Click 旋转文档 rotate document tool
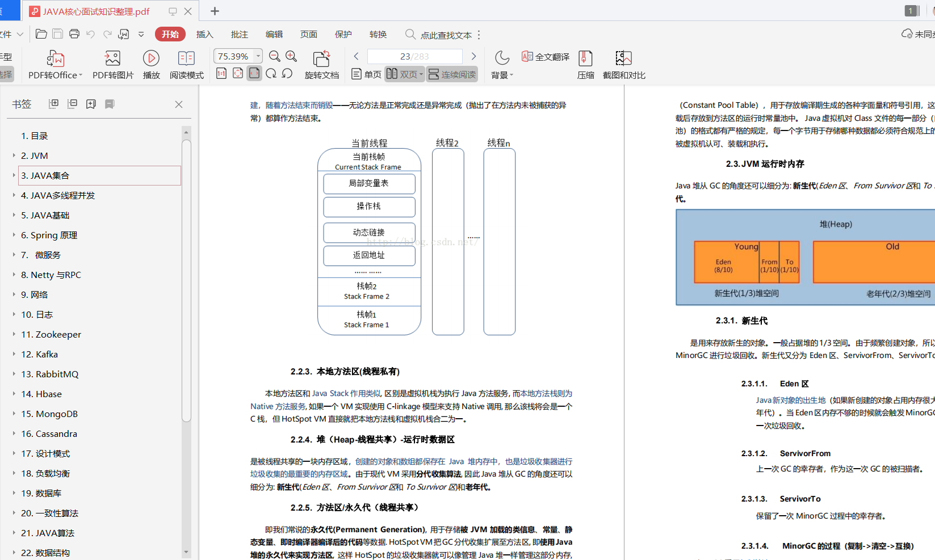 (x=321, y=65)
